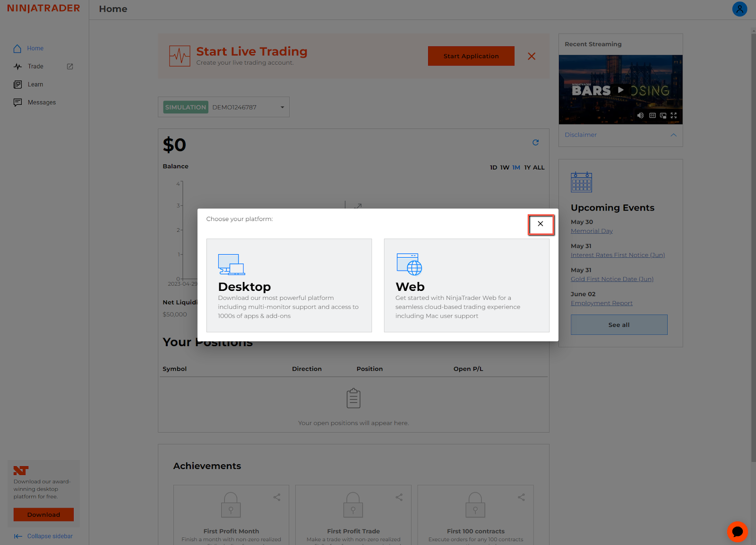Dismiss the Start Live Trading banner
This screenshot has width=756, height=545.
(532, 56)
